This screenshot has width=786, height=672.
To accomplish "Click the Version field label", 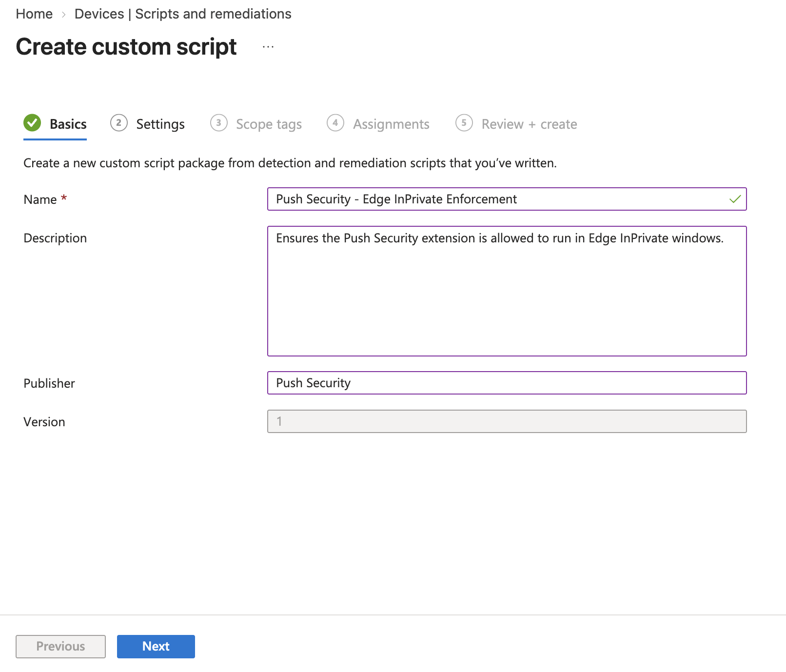I will (x=44, y=422).
